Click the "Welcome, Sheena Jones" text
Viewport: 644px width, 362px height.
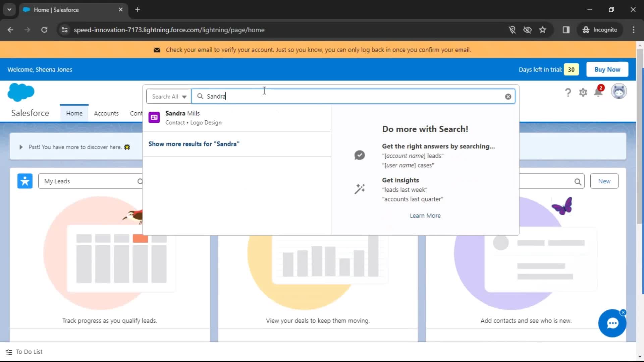click(x=40, y=69)
